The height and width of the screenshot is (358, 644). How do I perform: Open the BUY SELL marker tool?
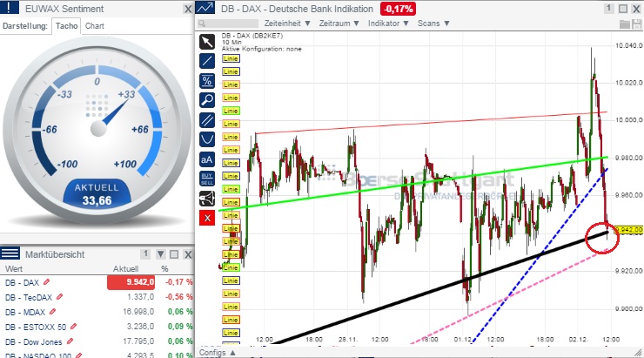(x=207, y=179)
